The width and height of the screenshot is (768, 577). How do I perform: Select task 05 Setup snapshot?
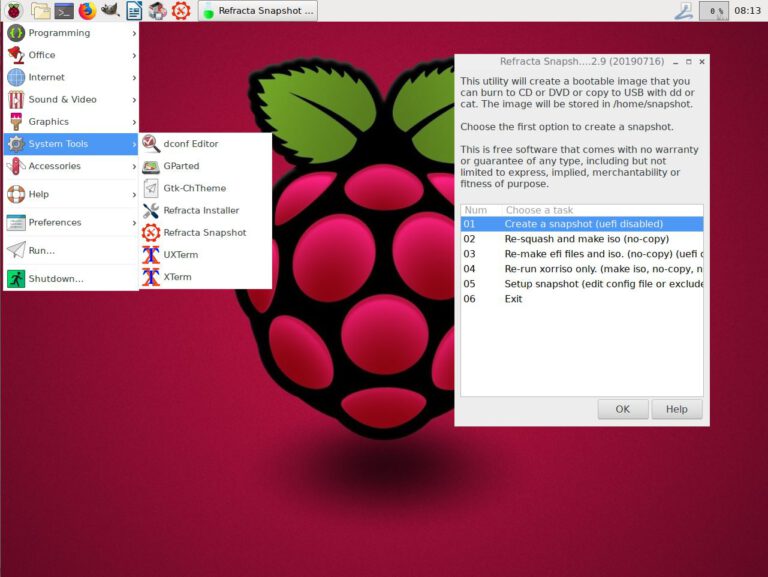(582, 284)
